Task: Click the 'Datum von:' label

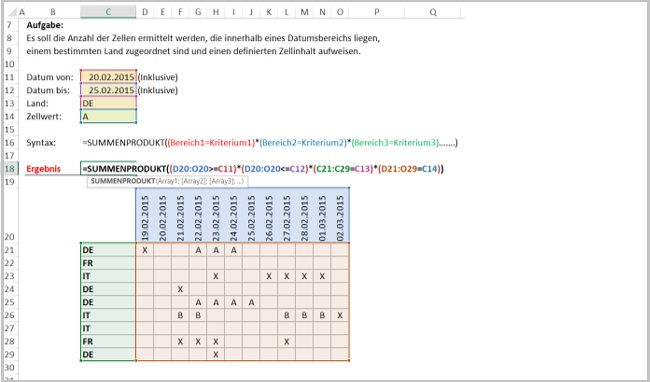Action: [x=50, y=77]
